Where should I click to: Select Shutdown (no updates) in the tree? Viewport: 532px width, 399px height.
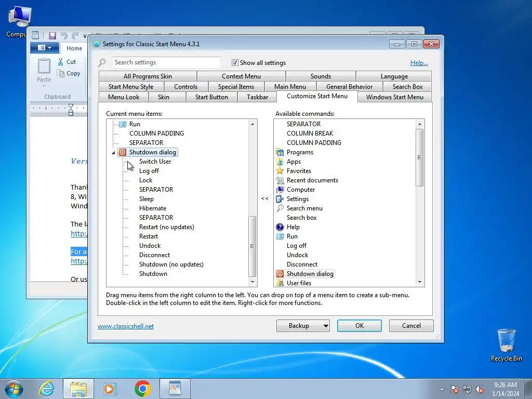(171, 264)
